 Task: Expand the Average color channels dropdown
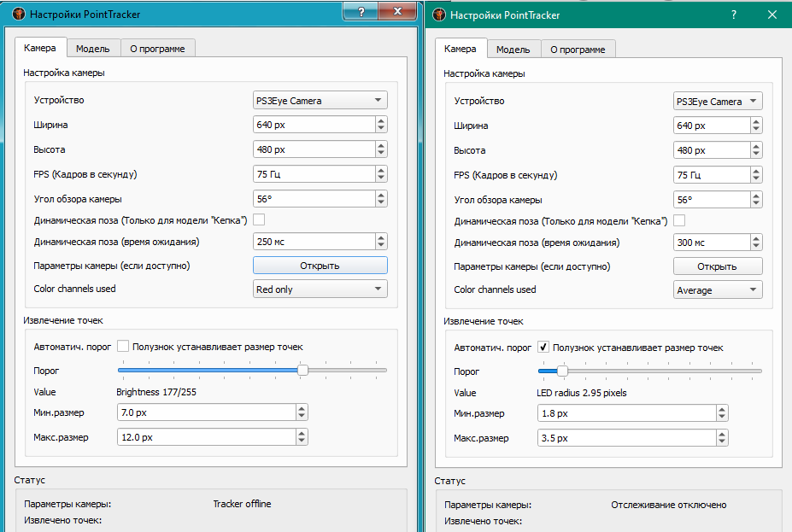coord(718,290)
